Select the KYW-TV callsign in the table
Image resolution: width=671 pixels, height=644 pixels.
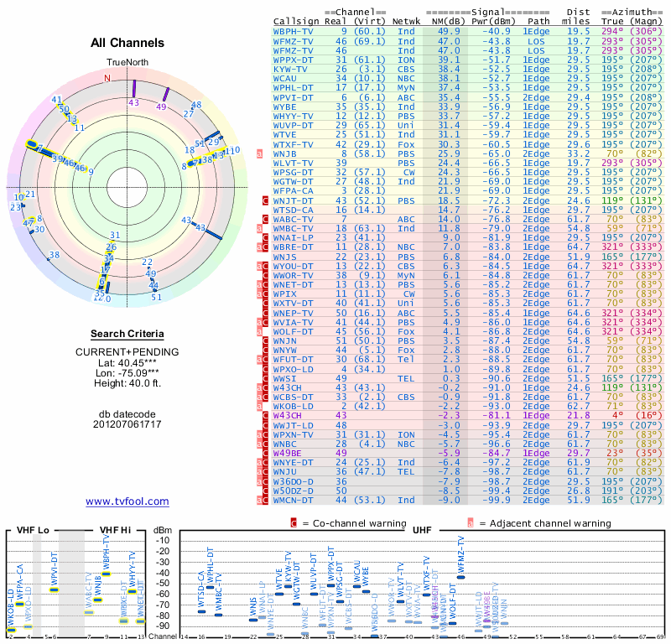[293, 70]
